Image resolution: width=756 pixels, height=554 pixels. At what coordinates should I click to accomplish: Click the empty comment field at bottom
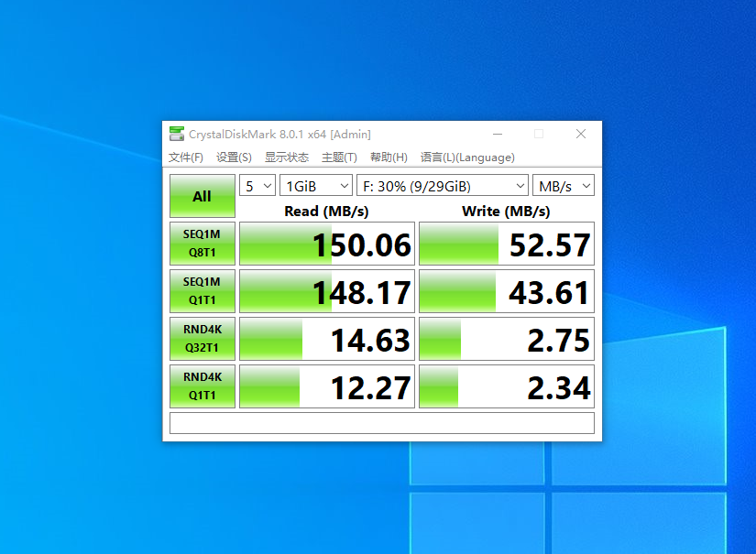382,423
